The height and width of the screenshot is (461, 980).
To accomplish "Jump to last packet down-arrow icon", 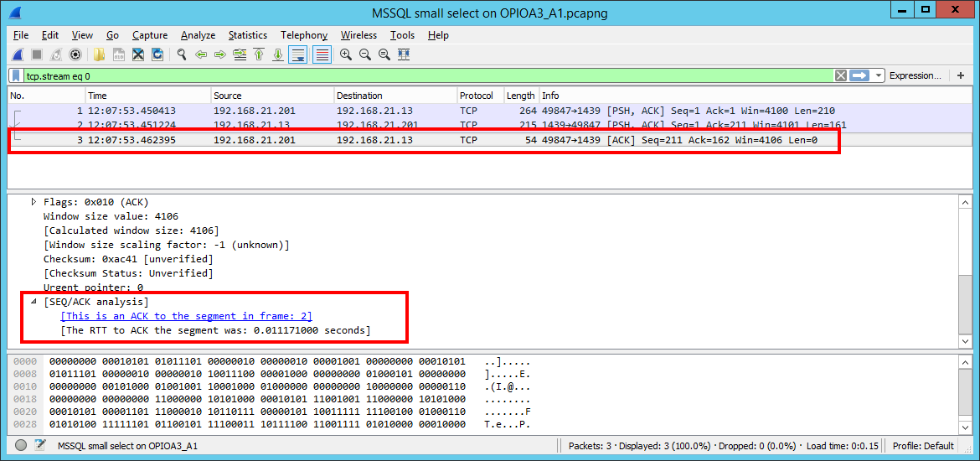I will 278,54.
